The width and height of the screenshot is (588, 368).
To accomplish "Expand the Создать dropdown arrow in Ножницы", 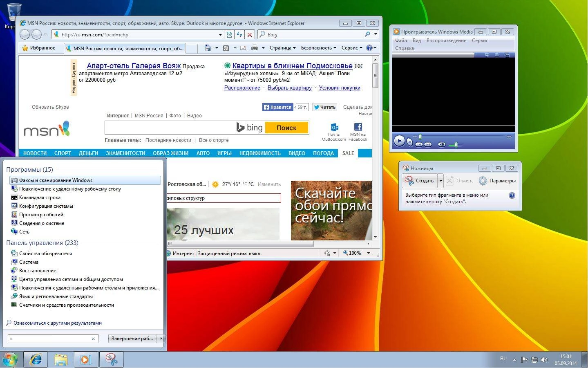I will pos(440,180).
